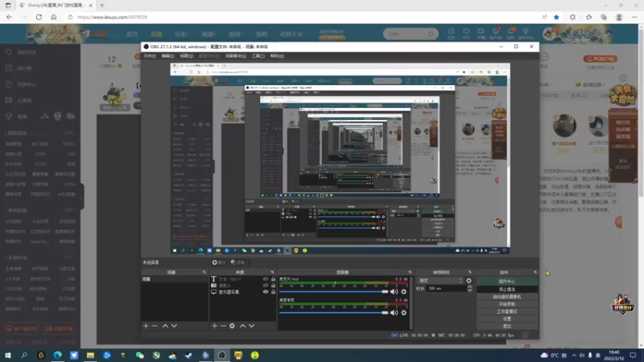
Task: Undock the Sources panel via header icon
Action: (272, 272)
